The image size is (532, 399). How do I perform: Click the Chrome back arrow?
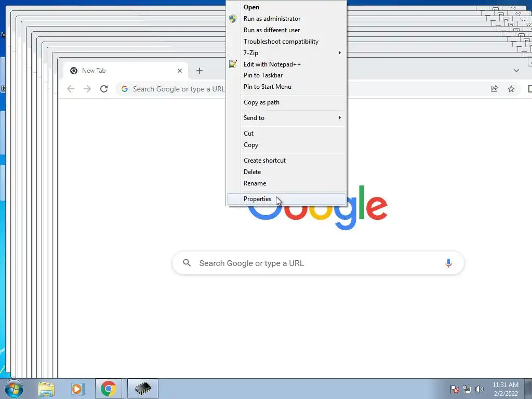[71, 89]
